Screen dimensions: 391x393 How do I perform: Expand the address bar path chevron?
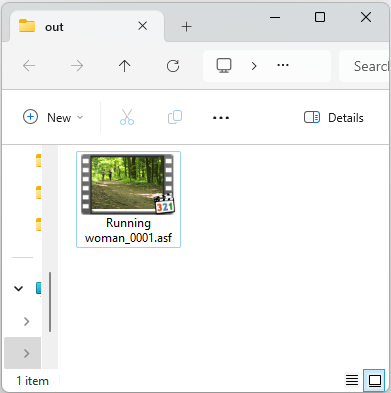tap(254, 66)
